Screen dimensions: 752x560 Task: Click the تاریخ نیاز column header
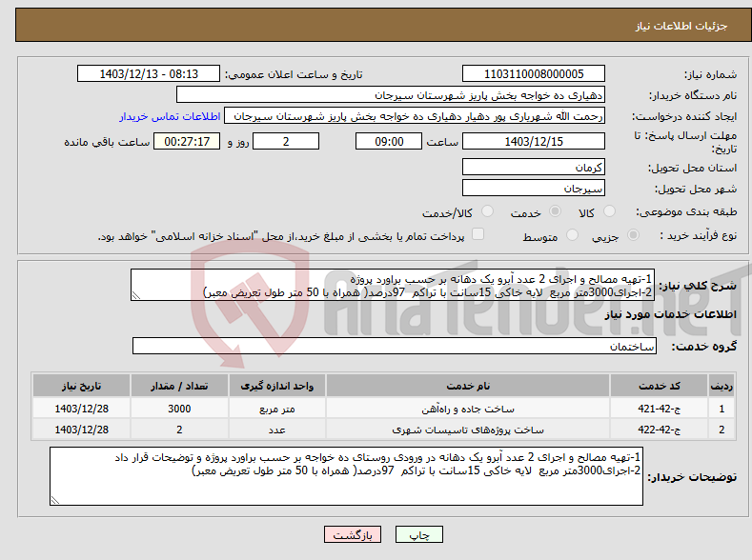[x=82, y=386]
